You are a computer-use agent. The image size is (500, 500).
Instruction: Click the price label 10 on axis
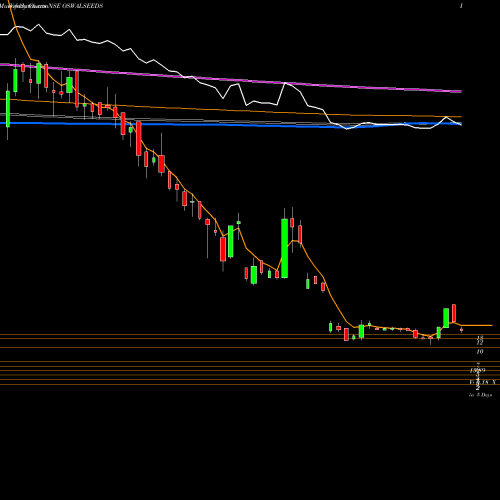click(480, 352)
